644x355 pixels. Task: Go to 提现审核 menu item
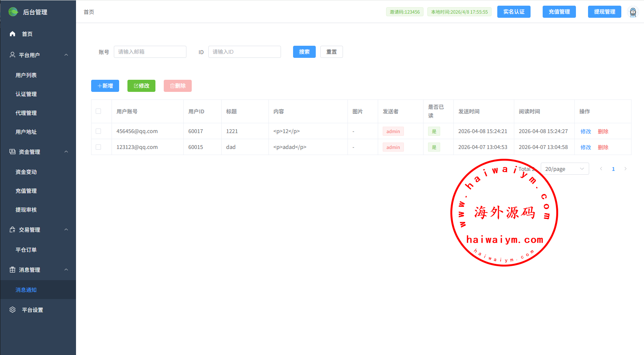pos(26,210)
